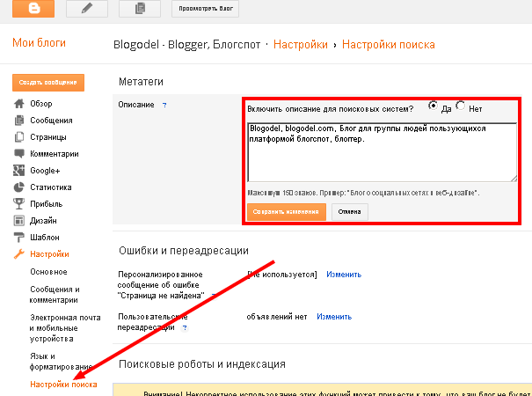Click Изменить for the Страница не найдена message
532x396 pixels.
[344, 275]
